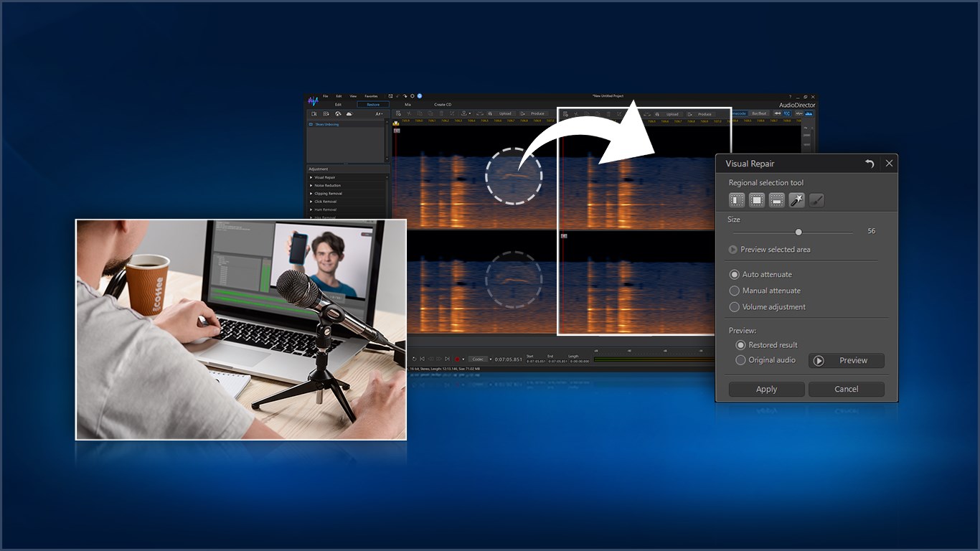
Task: Click the record button in the transport bar
Action: (x=457, y=359)
